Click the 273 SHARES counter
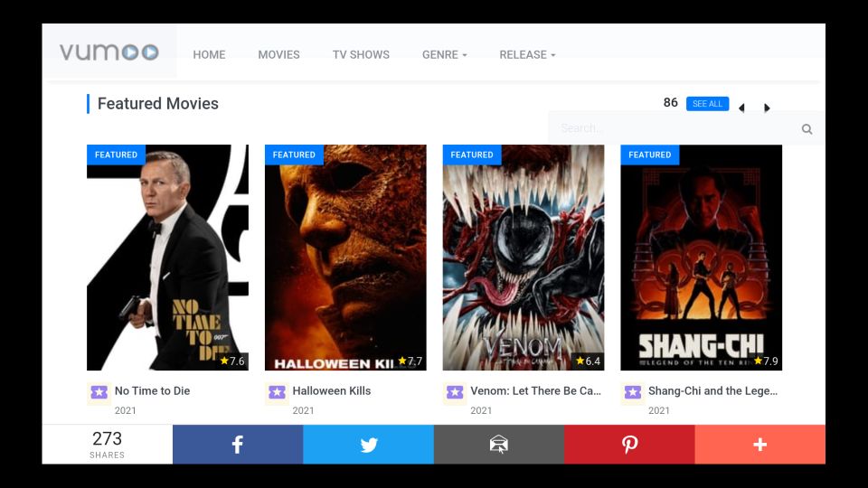Screen dimensions: 868x488 coord(107,445)
